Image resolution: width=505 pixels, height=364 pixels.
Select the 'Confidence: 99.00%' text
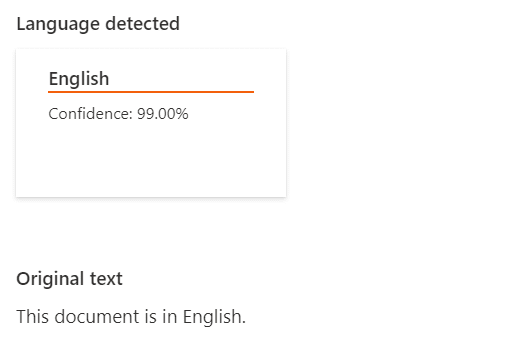pyautogui.click(x=118, y=114)
